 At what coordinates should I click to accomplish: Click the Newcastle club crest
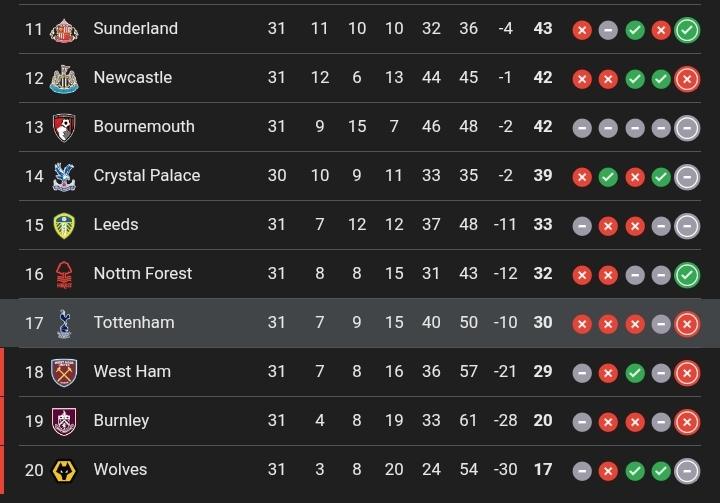click(65, 78)
